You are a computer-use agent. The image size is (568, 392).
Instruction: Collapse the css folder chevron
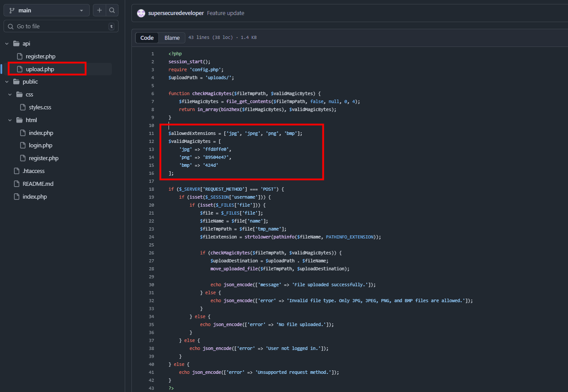[x=10, y=95]
